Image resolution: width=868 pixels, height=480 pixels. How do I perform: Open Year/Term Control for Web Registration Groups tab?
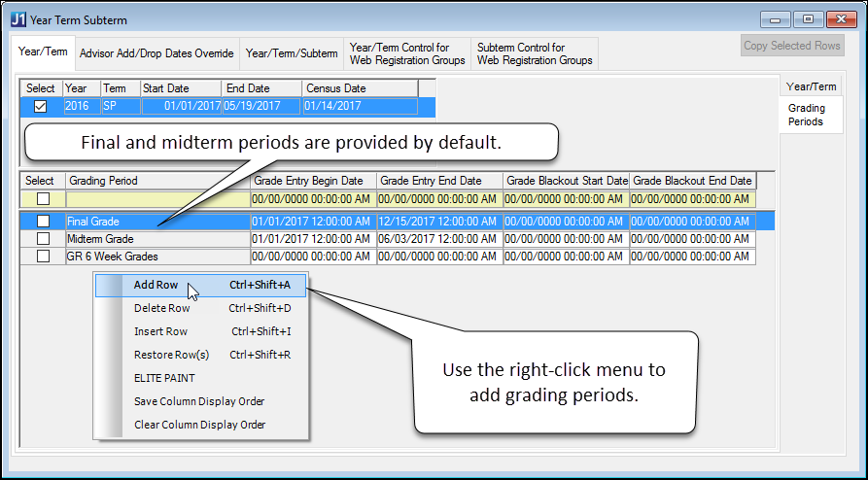pyautogui.click(x=406, y=53)
